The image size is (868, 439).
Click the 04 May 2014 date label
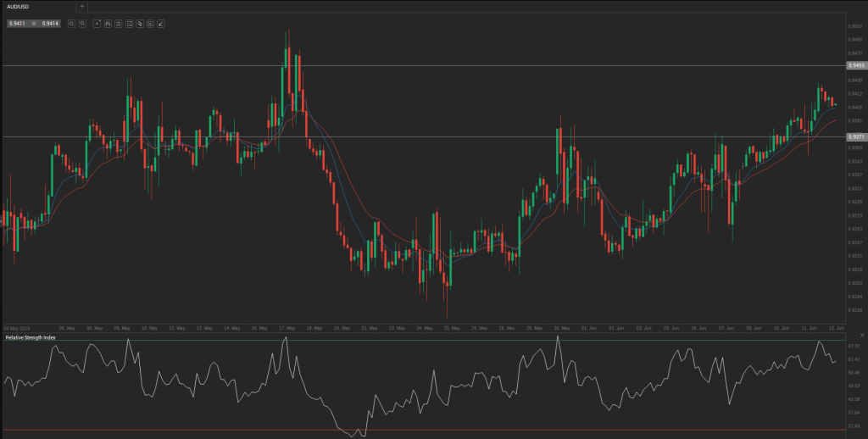(17, 328)
